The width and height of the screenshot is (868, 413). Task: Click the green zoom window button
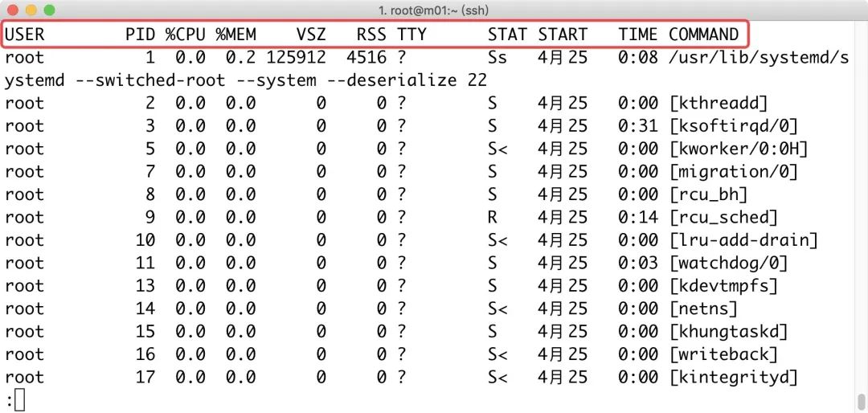point(49,10)
